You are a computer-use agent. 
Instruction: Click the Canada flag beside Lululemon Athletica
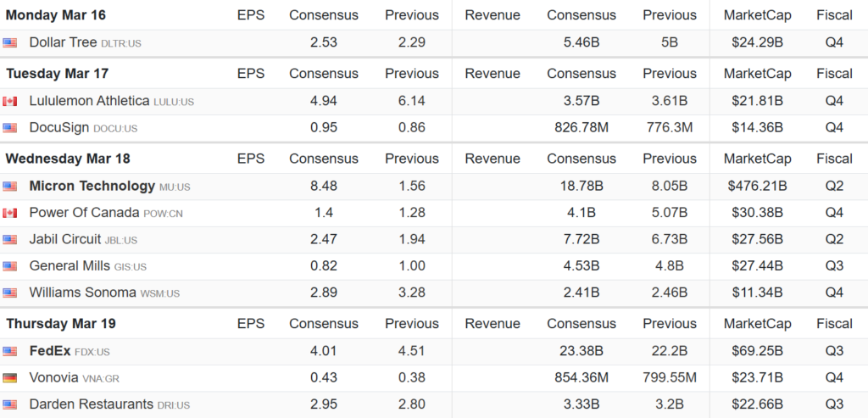pyautogui.click(x=10, y=102)
